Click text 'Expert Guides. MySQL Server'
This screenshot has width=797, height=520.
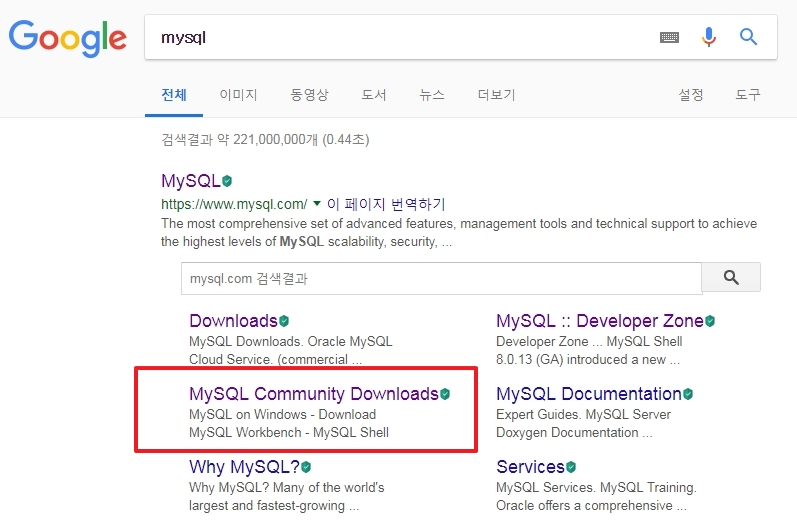point(584,414)
